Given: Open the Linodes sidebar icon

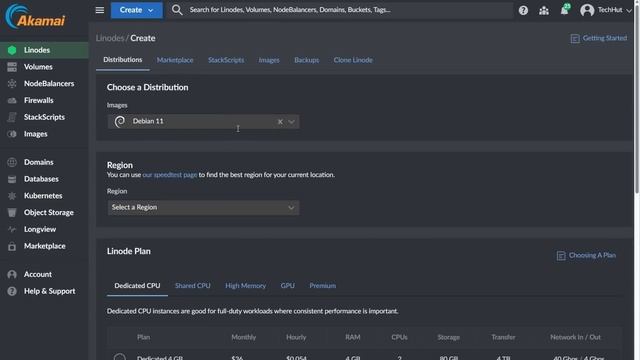Looking at the screenshot, I should click(12, 50).
